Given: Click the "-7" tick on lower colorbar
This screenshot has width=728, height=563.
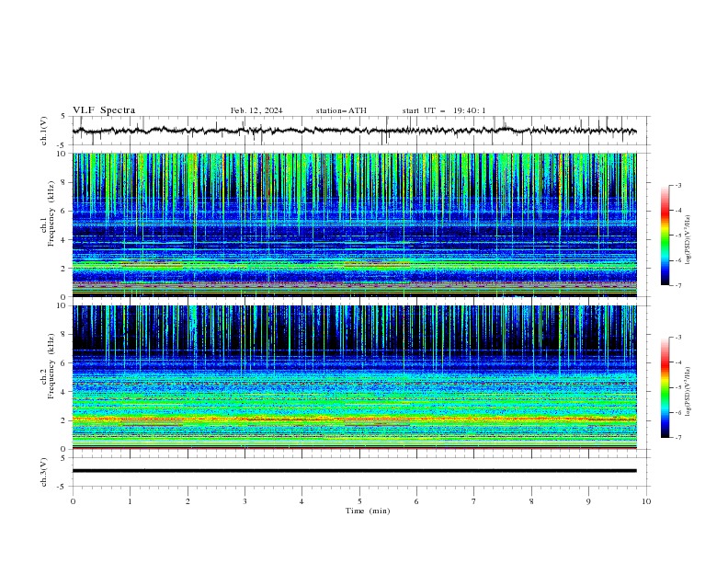Looking at the screenshot, I should (677, 437).
